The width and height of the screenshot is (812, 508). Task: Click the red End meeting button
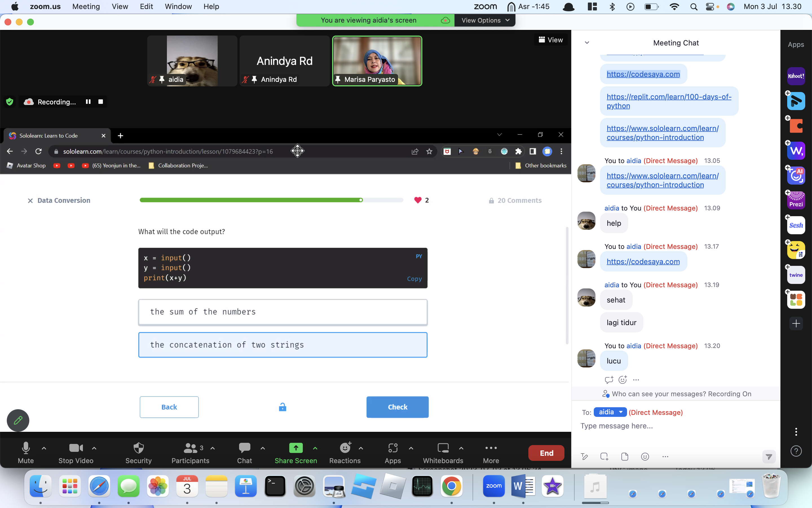tap(546, 453)
